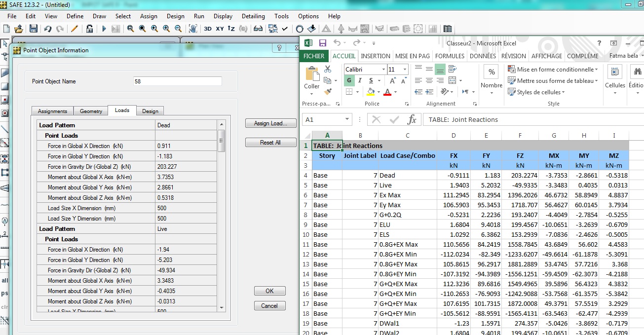Click the Reset All button
The image size is (644, 335).
coord(270,143)
